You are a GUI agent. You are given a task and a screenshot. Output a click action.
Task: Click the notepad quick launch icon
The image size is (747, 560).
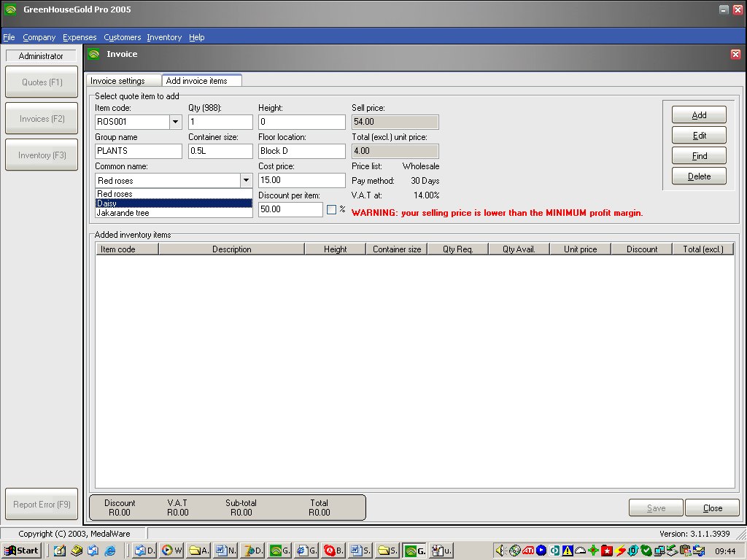point(60,551)
